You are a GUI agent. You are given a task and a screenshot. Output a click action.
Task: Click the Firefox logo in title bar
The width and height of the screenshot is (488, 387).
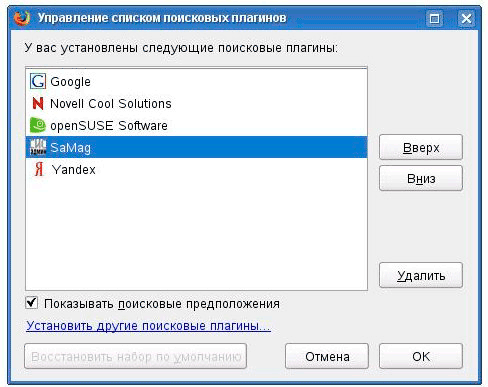point(22,18)
